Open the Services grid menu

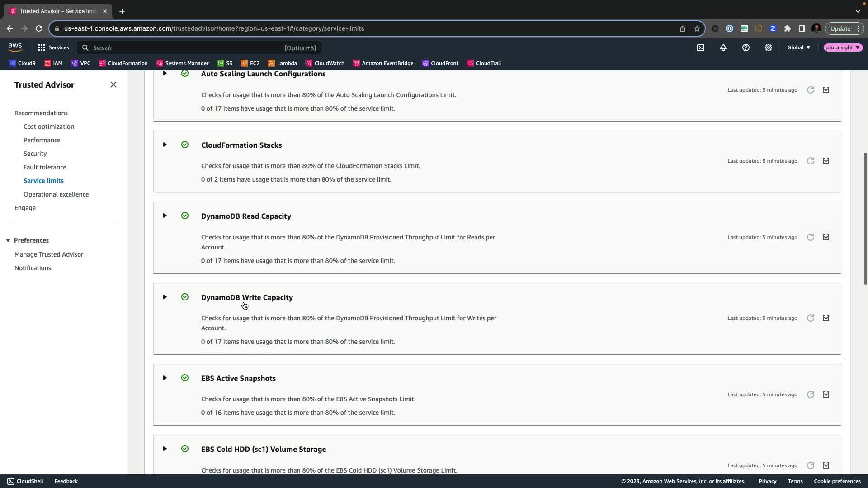coord(53,47)
